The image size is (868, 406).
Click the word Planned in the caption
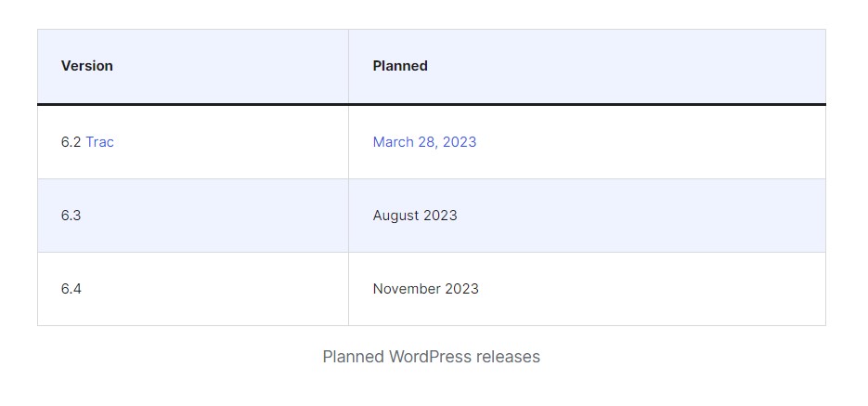(353, 356)
